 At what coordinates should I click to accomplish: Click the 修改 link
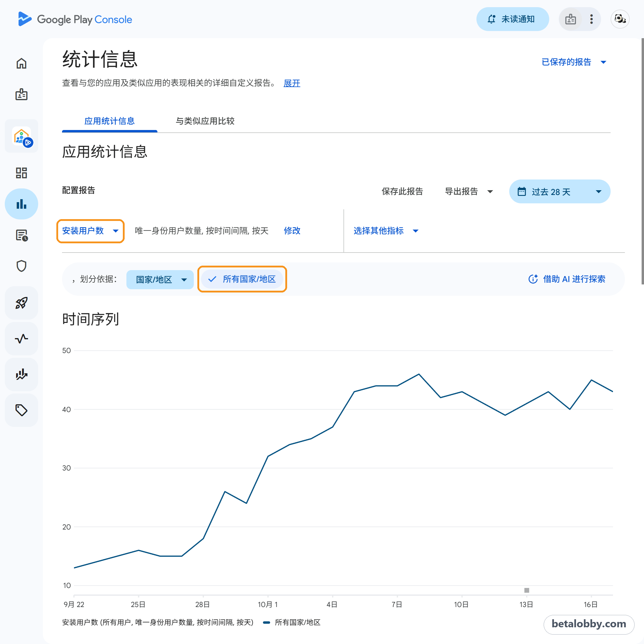(292, 231)
